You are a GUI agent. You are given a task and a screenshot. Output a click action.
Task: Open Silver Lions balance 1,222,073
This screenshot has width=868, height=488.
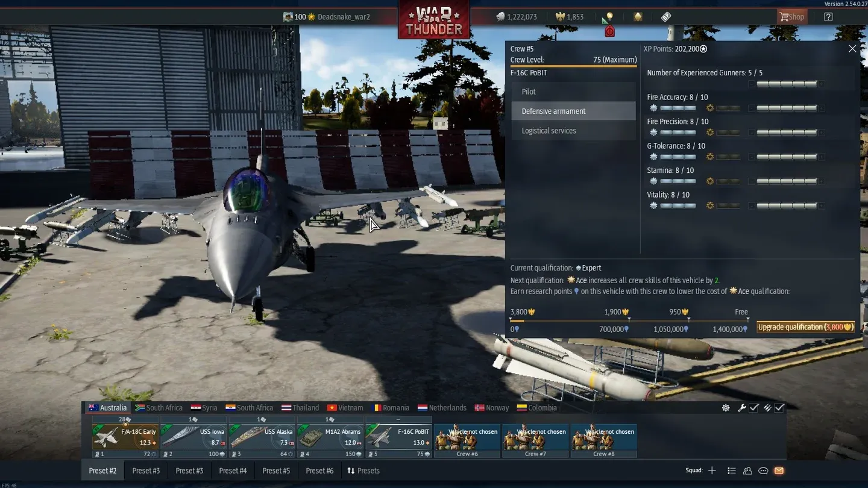tap(516, 17)
